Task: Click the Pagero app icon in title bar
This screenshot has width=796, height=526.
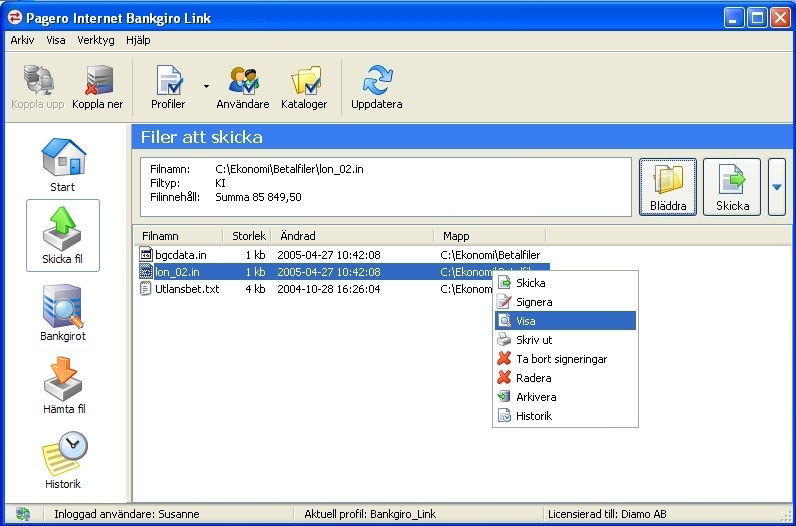Action: [15, 18]
